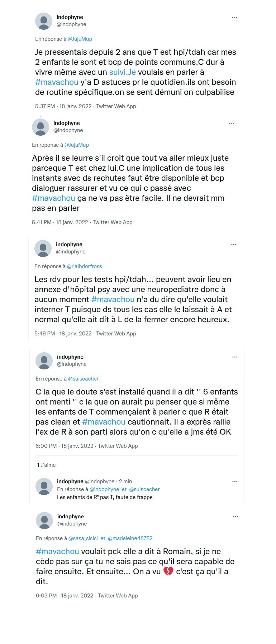Click the '2 min' reply timestamp

pyautogui.click(x=125, y=481)
